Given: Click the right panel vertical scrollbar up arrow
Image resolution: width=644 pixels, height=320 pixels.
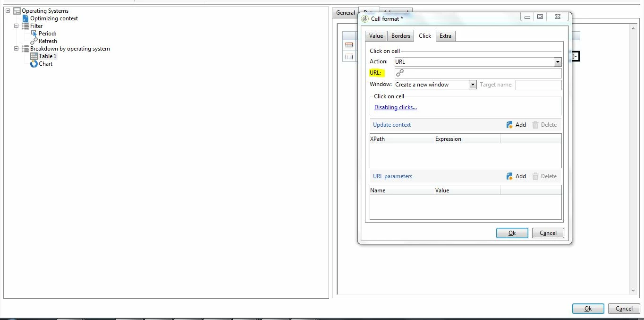Looking at the screenshot, I should tap(634, 28).
